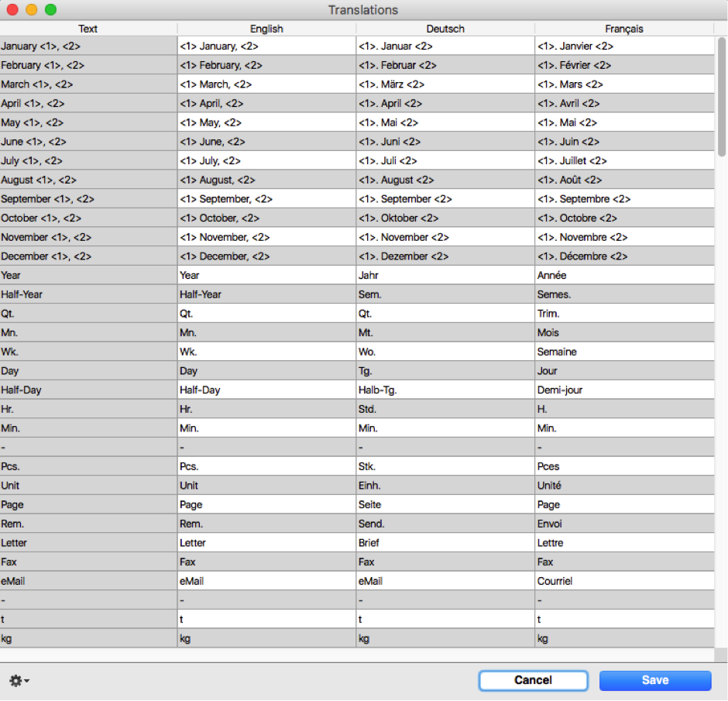Zoom the Translations window with green button

(x=50, y=10)
